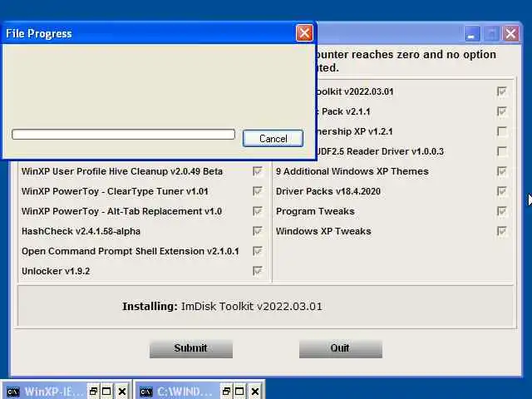
Task: Close the minimized WinXP-IE window
Action: (122, 392)
